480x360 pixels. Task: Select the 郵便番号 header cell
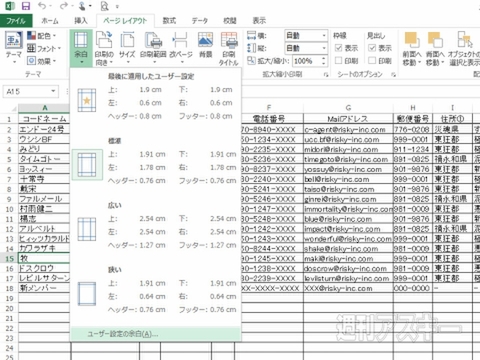tap(413, 119)
